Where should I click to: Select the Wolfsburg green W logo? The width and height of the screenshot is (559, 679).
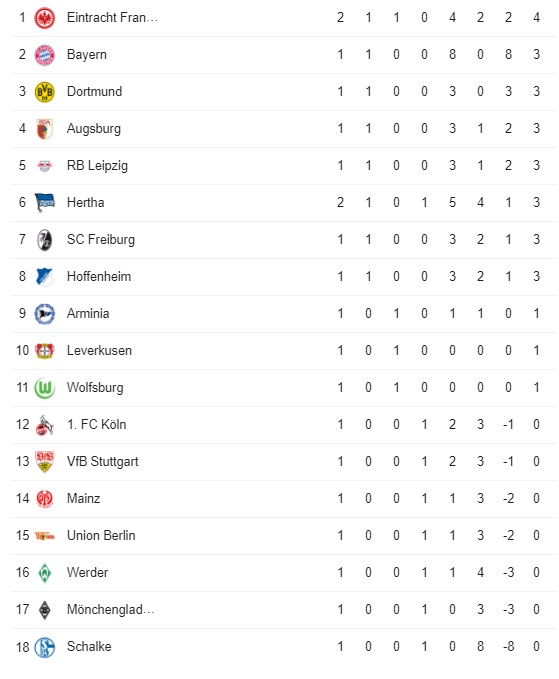coord(45,388)
